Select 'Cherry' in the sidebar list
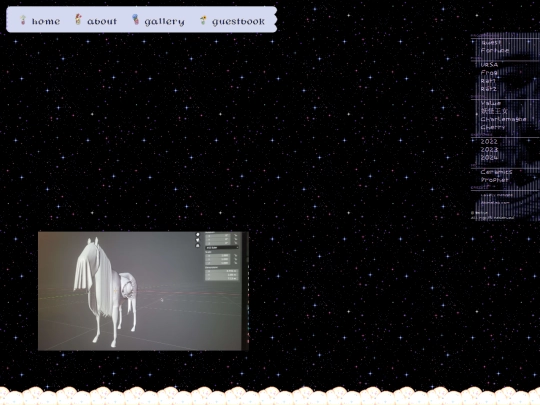This screenshot has width=540, height=405. (x=493, y=127)
